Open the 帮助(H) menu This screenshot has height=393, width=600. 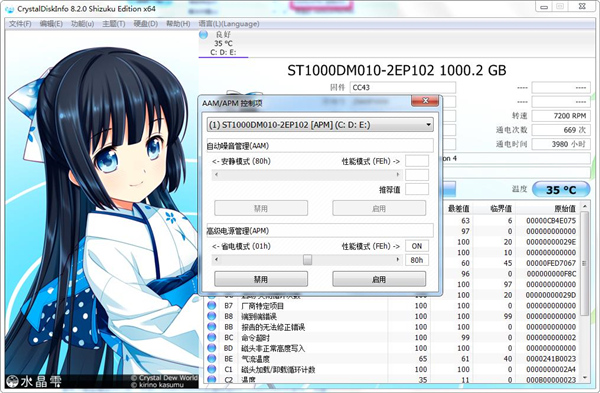click(178, 24)
